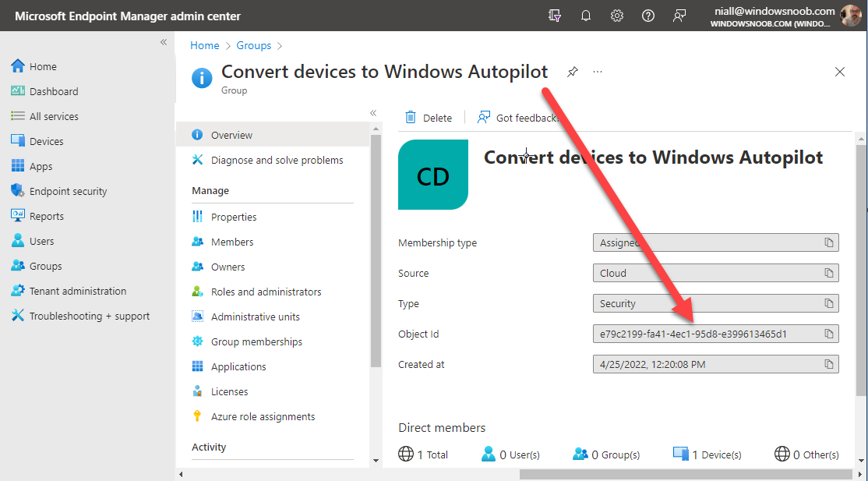This screenshot has height=481, width=868.
Task: Click the blade info icon by title
Action: 202,78
